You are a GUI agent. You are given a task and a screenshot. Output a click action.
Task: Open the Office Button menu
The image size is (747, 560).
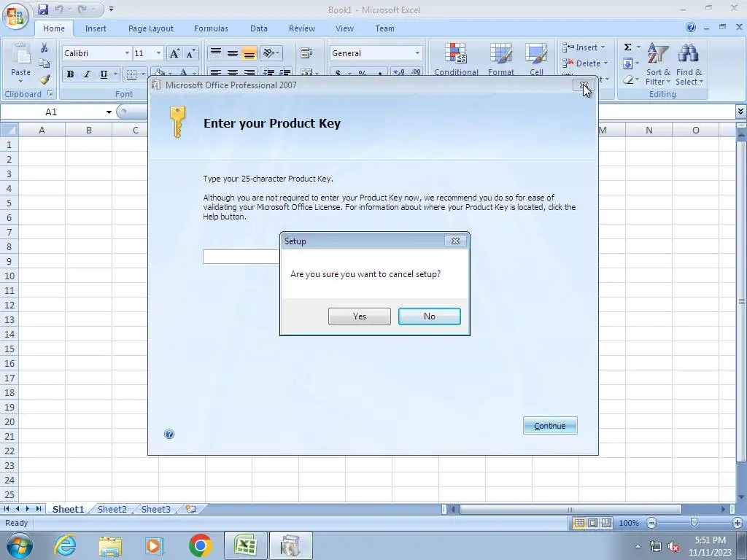click(16, 17)
